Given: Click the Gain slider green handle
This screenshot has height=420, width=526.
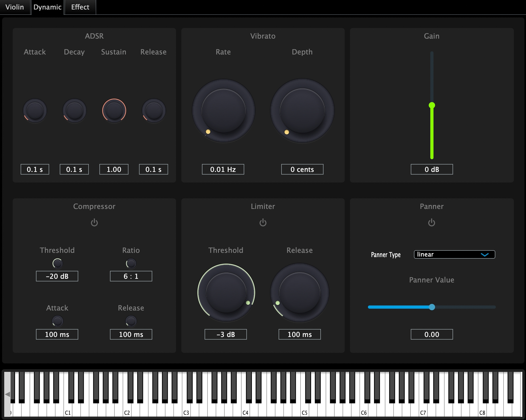Looking at the screenshot, I should pos(432,105).
